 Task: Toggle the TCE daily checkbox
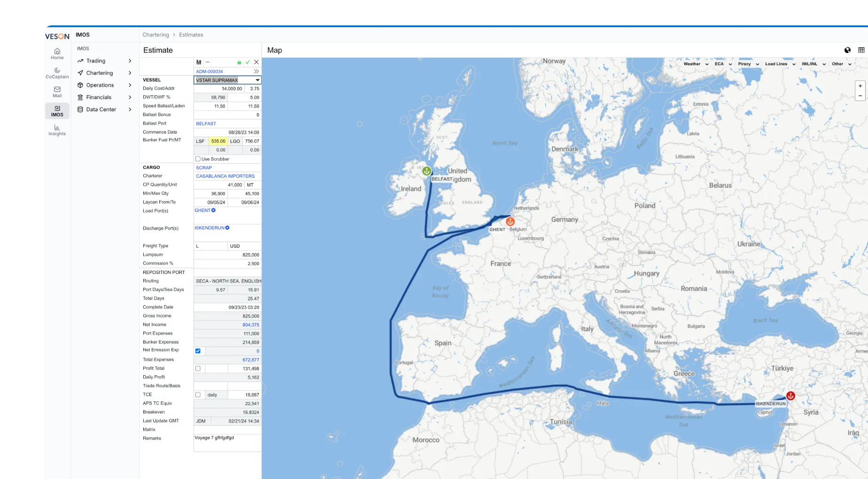click(198, 395)
